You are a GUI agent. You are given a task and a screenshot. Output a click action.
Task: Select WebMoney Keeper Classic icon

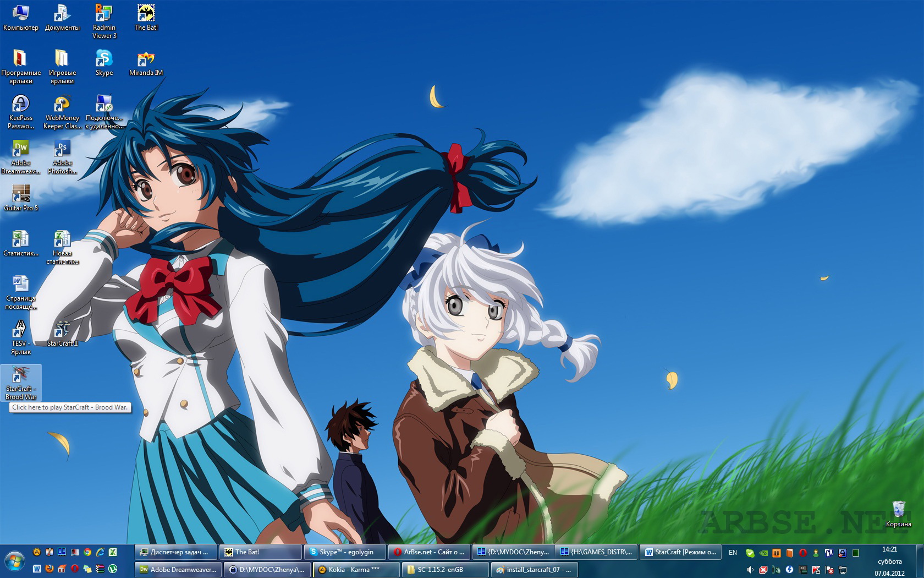coord(62,112)
